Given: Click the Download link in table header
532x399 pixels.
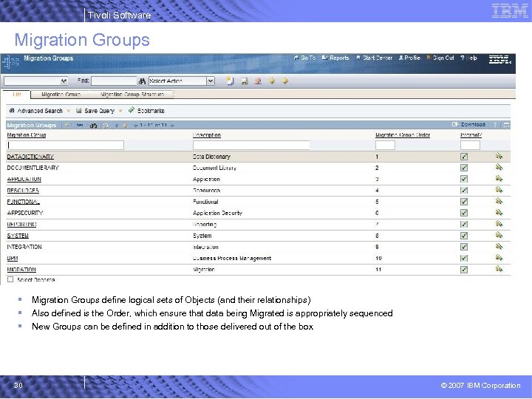Looking at the screenshot, I should point(468,125).
